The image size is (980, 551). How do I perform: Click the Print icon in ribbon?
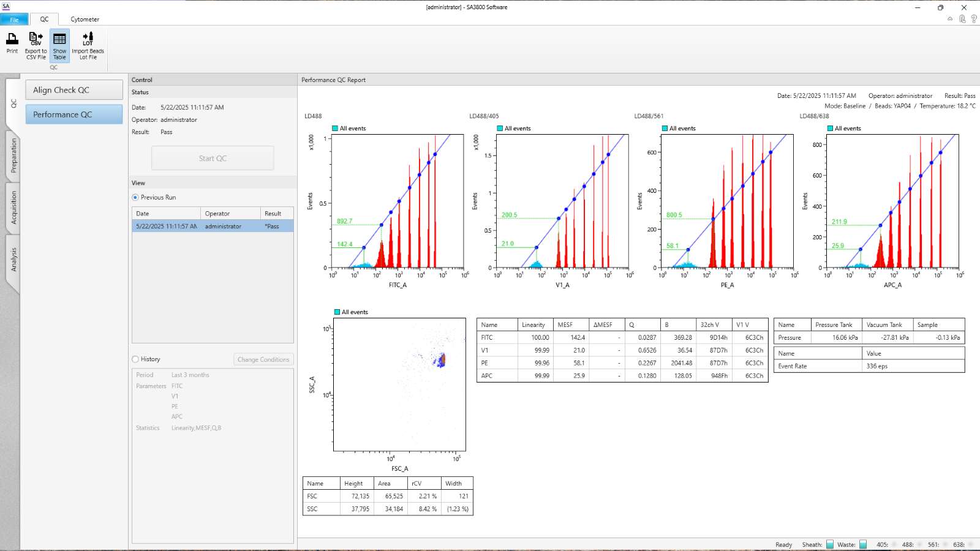click(x=12, y=44)
